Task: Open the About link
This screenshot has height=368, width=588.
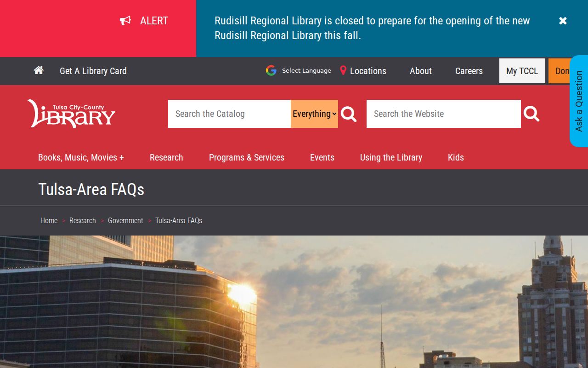Action: coord(421,71)
